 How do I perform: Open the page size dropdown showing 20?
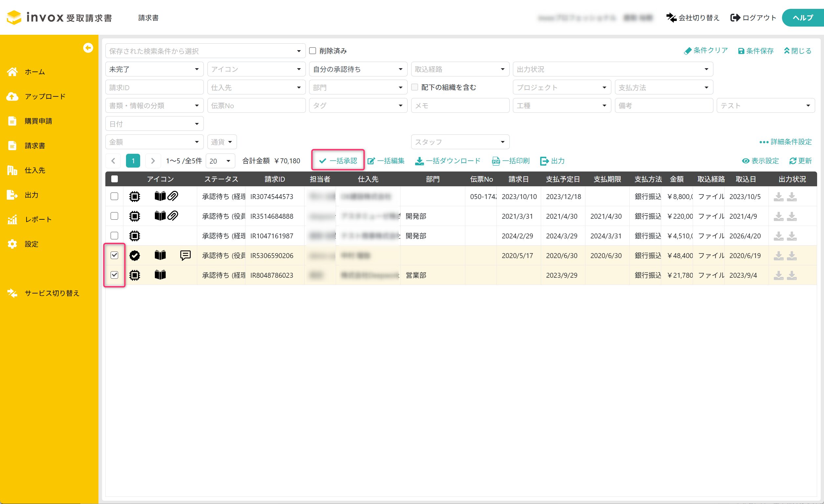220,161
